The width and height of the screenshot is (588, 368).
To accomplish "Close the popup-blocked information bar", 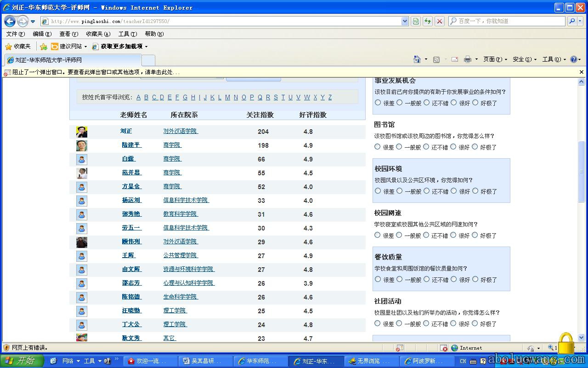I will pyautogui.click(x=582, y=72).
